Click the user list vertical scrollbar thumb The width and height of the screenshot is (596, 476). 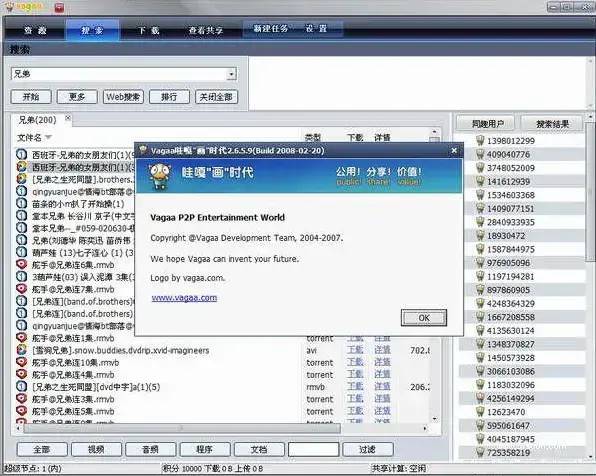[x=590, y=191]
